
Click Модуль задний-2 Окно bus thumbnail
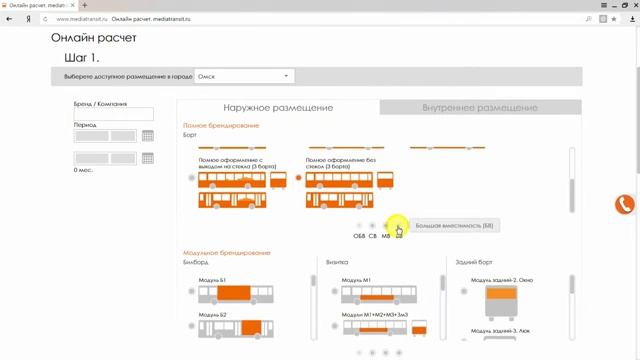pyautogui.click(x=501, y=303)
